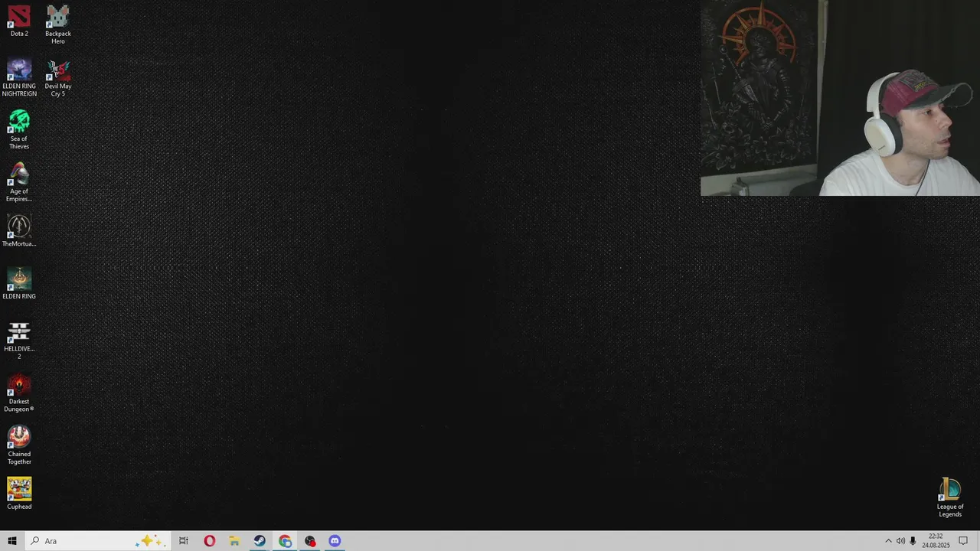Click the Ara search box in taskbar

(96, 541)
